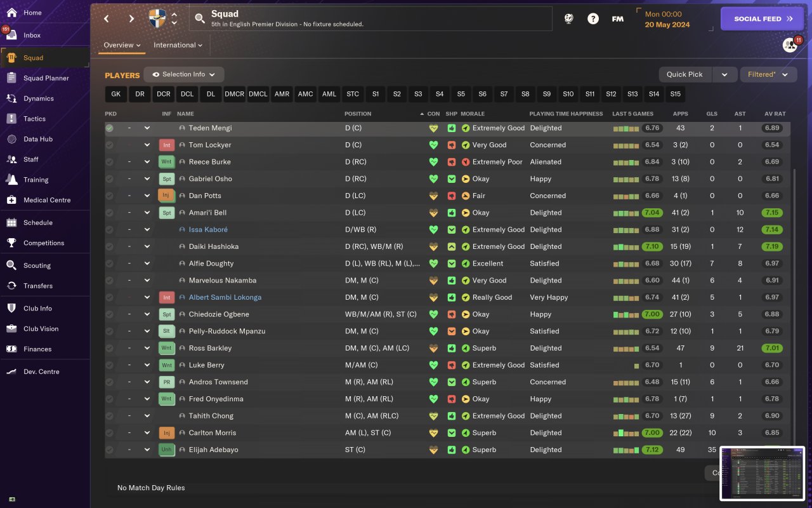
Task: Click the Quick Pick button
Action: tap(684, 74)
